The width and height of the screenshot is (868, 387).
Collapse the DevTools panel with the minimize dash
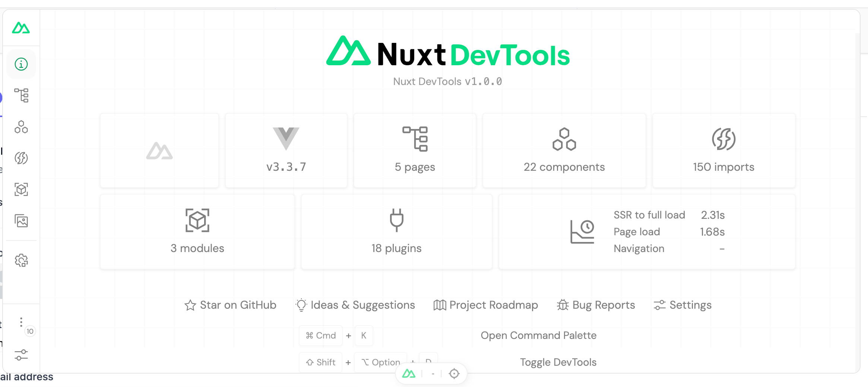click(433, 373)
